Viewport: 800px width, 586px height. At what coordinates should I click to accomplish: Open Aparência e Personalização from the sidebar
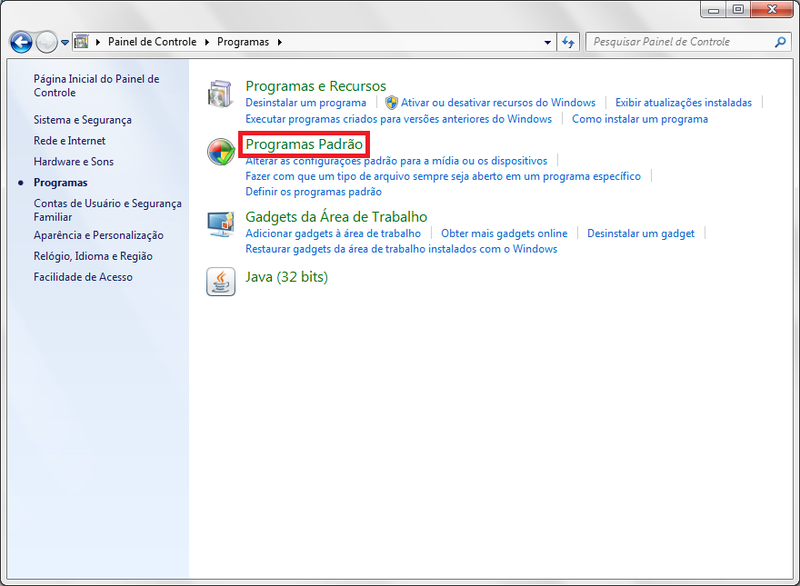[98, 235]
